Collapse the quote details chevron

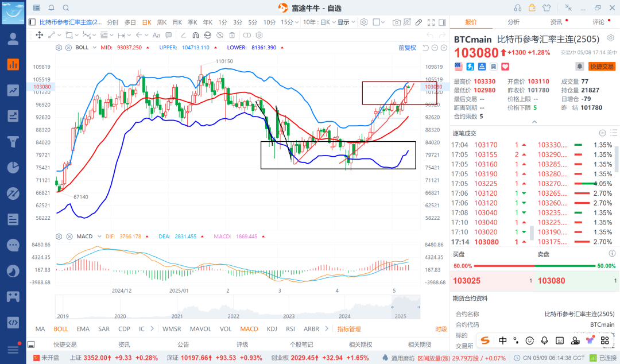(x=534, y=122)
